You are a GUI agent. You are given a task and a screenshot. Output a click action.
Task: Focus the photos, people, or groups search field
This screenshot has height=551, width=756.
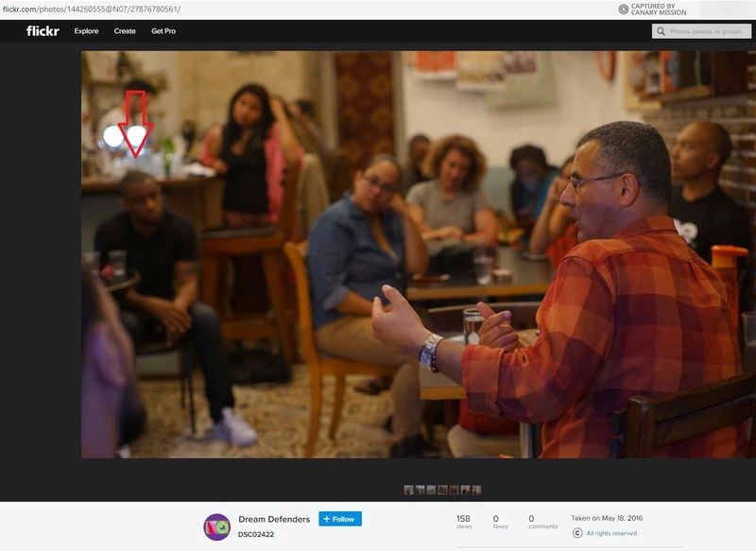(x=705, y=31)
